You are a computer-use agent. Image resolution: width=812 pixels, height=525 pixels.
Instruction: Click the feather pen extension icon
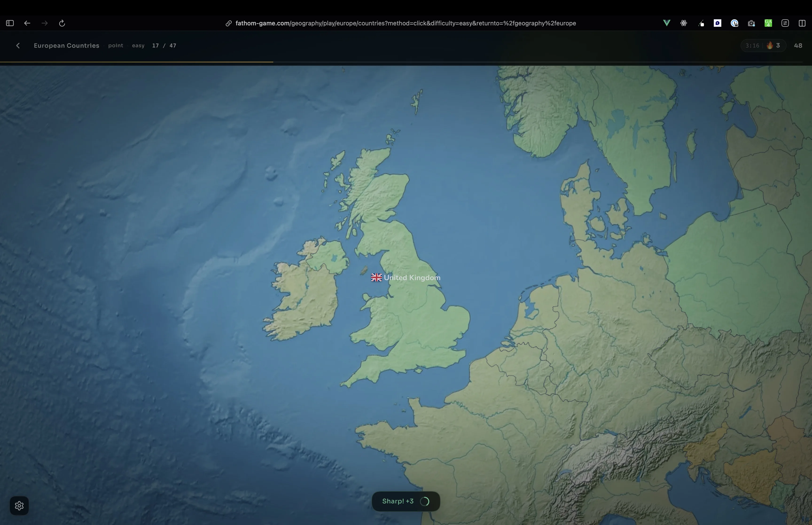click(701, 23)
